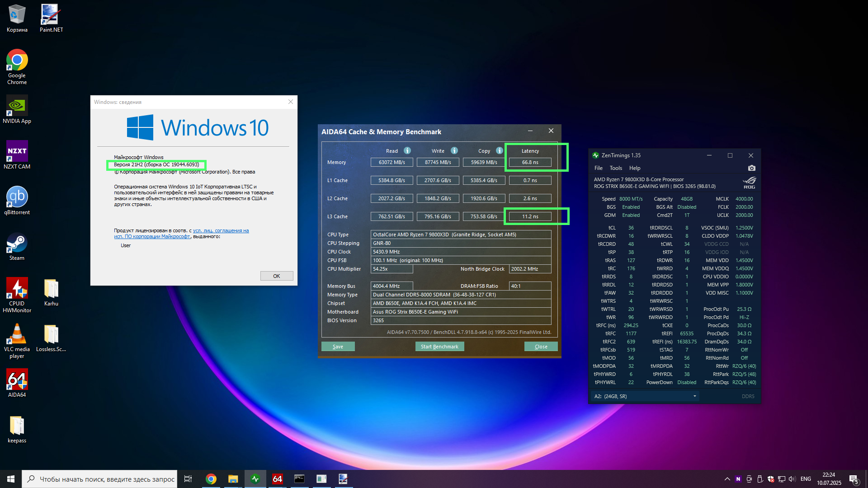
Task: Click the North Bridge Clock 2002.2 MHz field
Action: [530, 269]
